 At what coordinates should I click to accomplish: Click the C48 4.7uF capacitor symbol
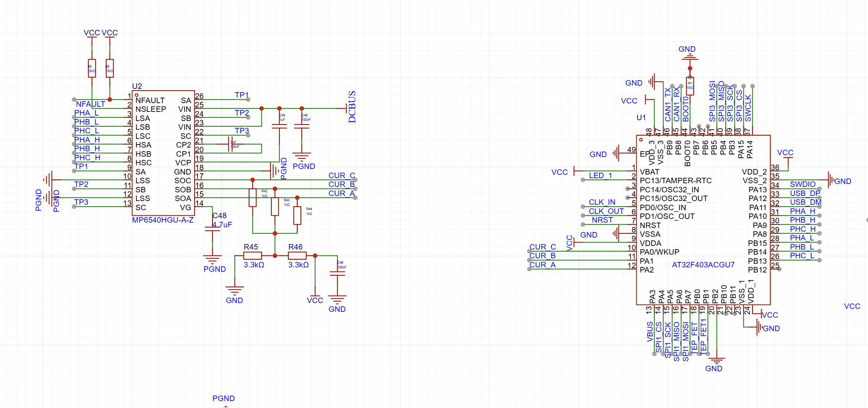click(212, 229)
